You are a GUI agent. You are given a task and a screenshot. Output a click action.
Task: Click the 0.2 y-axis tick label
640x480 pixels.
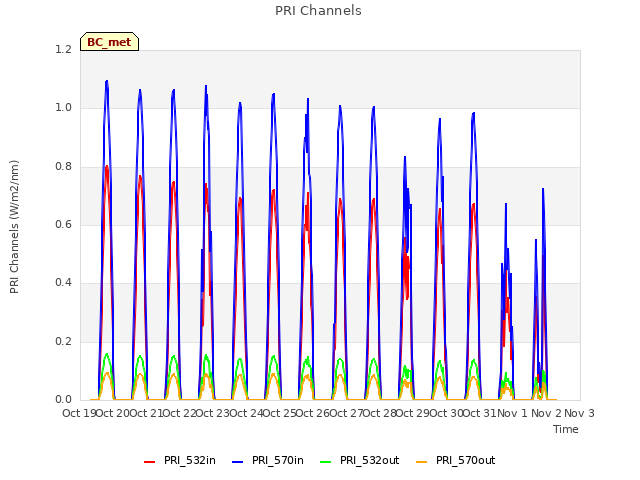pos(63,341)
